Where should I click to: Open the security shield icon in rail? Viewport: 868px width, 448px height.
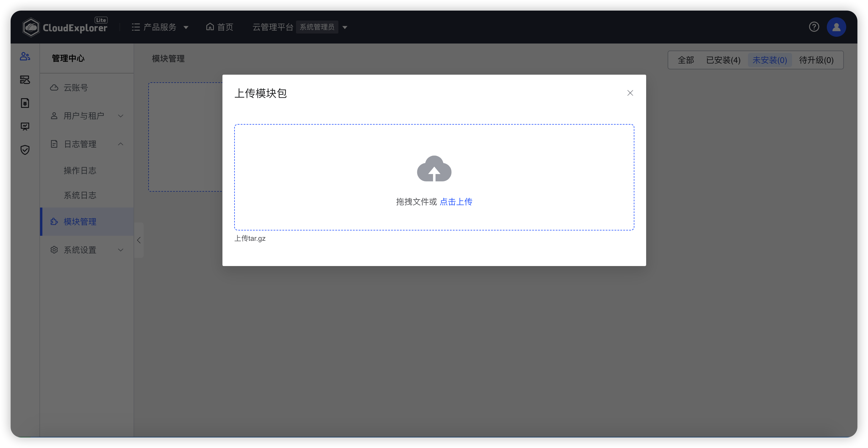[25, 150]
